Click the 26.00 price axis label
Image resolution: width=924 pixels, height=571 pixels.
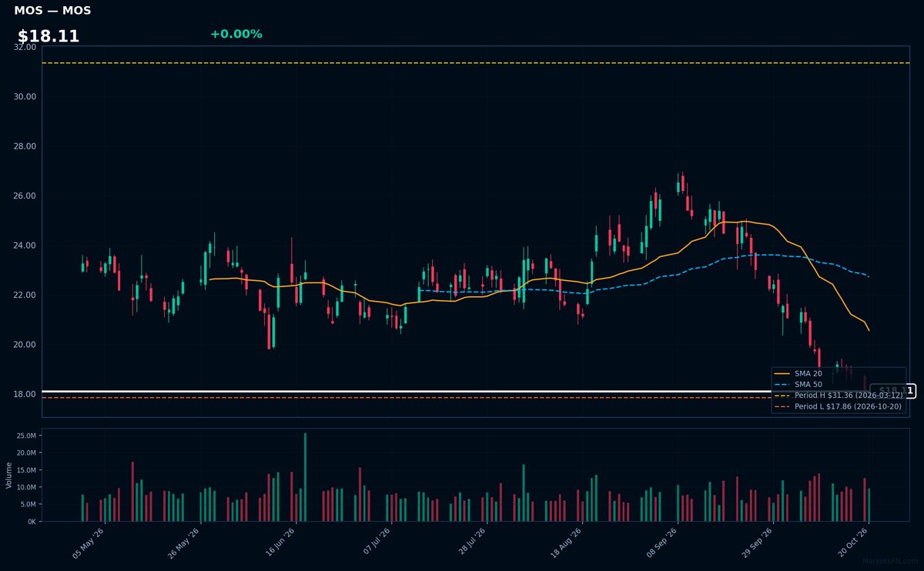25,195
